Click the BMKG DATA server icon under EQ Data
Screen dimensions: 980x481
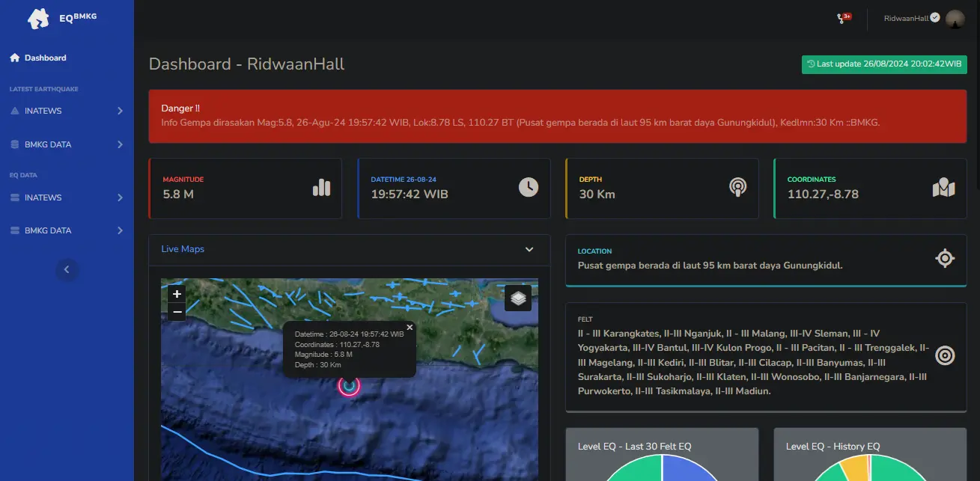pos(15,230)
